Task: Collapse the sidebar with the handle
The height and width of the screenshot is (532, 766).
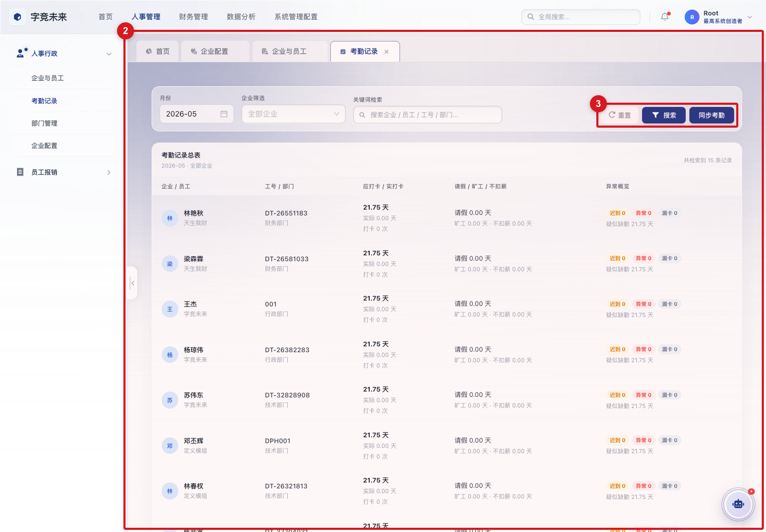Action: pyautogui.click(x=132, y=283)
